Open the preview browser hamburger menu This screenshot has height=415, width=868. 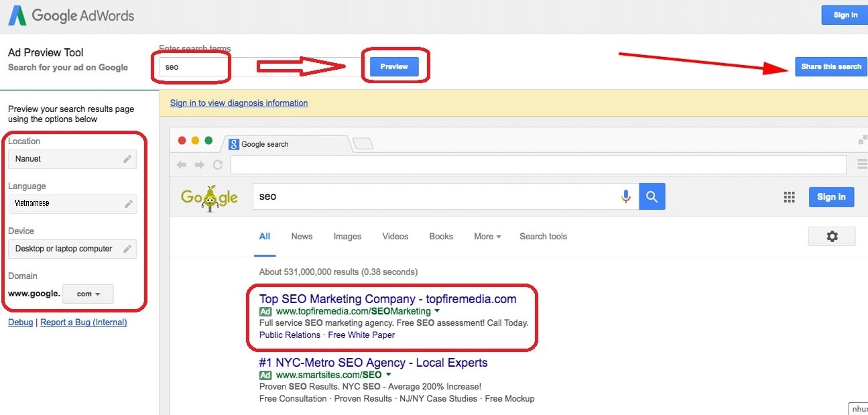click(x=863, y=164)
